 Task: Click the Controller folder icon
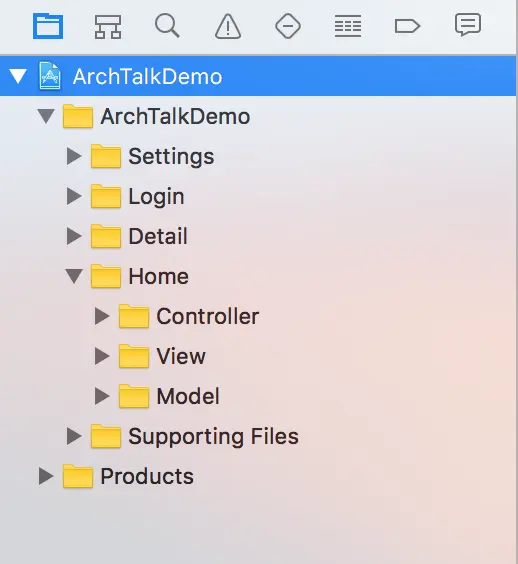(x=134, y=316)
